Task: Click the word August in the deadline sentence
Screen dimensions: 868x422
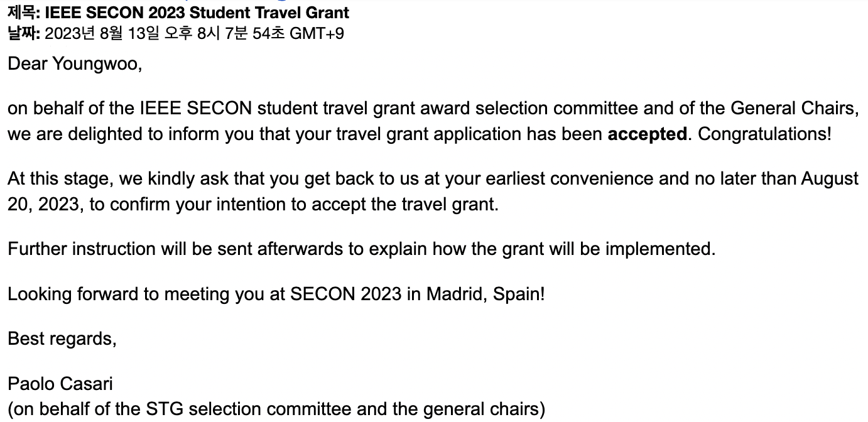Action: [830, 179]
